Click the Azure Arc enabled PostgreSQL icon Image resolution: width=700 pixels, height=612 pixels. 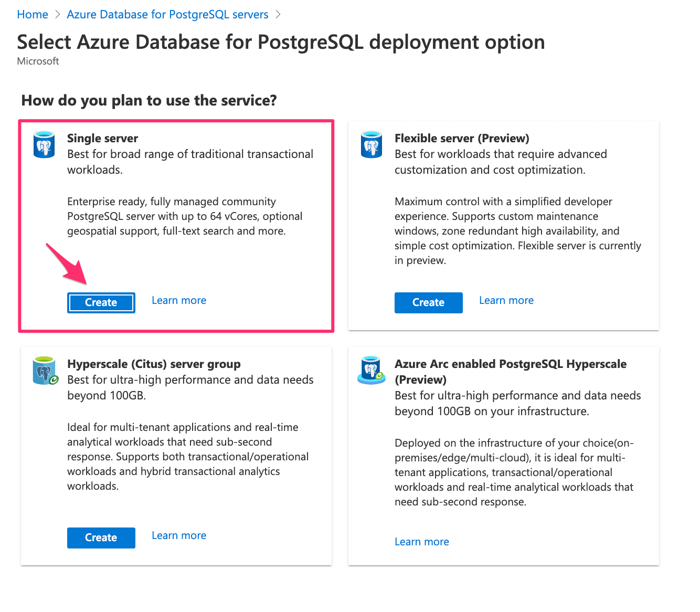(x=372, y=371)
